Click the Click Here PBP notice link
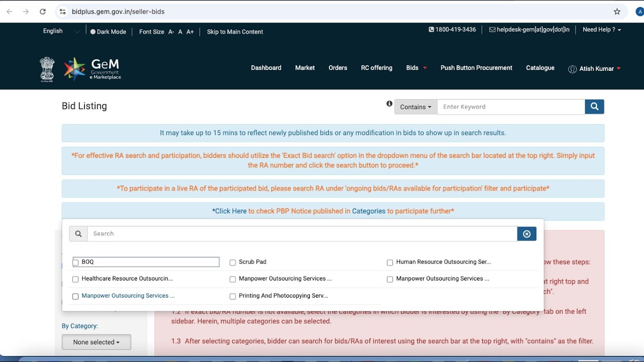This screenshot has height=362, width=644. (230, 211)
